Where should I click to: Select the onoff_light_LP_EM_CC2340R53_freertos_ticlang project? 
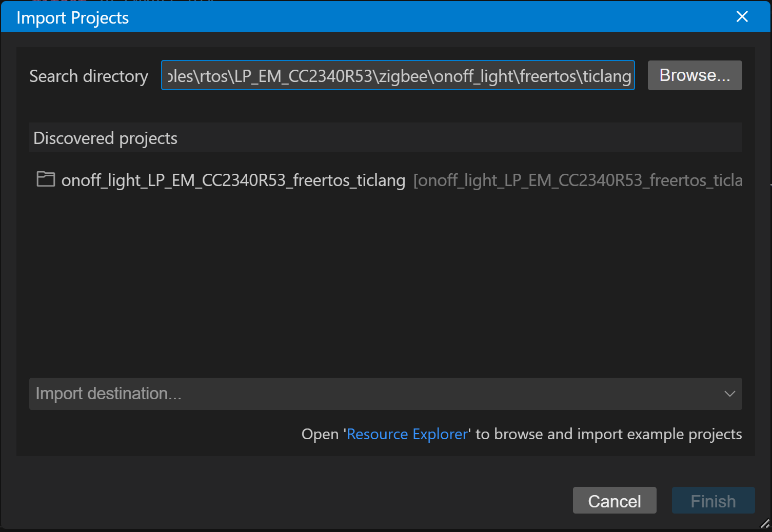pos(232,180)
